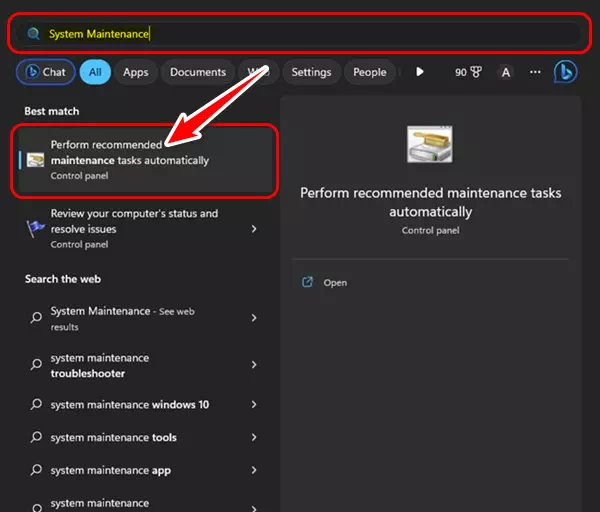Viewport: 600px width, 512px height.
Task: Select System Maintenance - See web results
Action: tap(145, 318)
